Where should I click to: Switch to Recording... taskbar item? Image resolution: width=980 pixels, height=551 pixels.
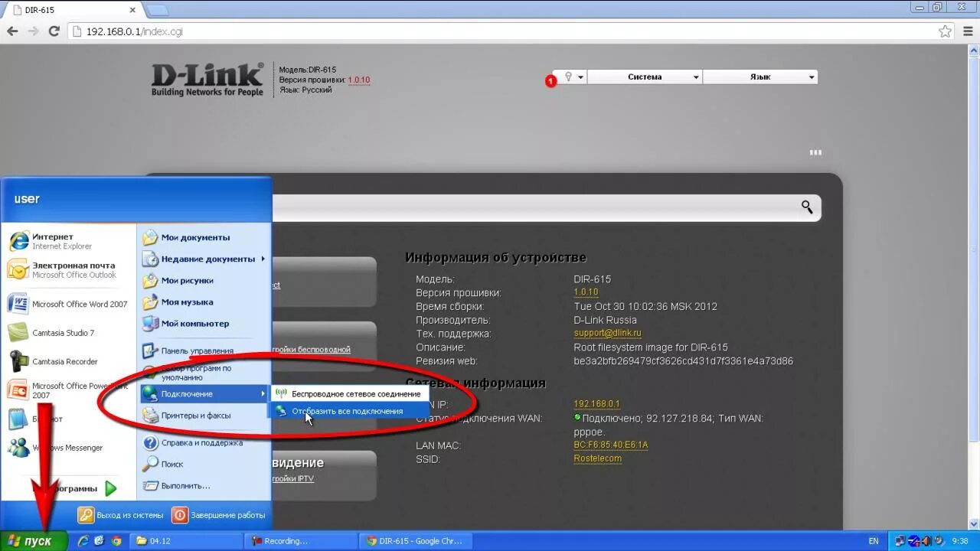coord(302,540)
